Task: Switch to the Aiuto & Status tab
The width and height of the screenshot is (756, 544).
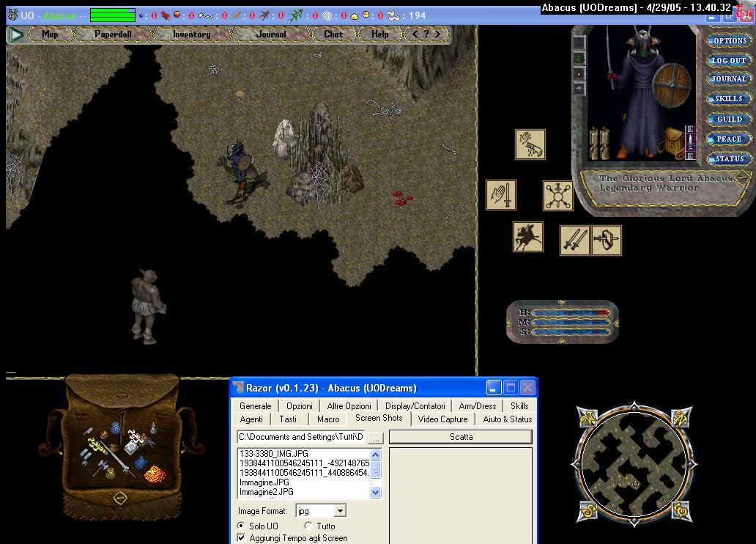Action: 507,419
